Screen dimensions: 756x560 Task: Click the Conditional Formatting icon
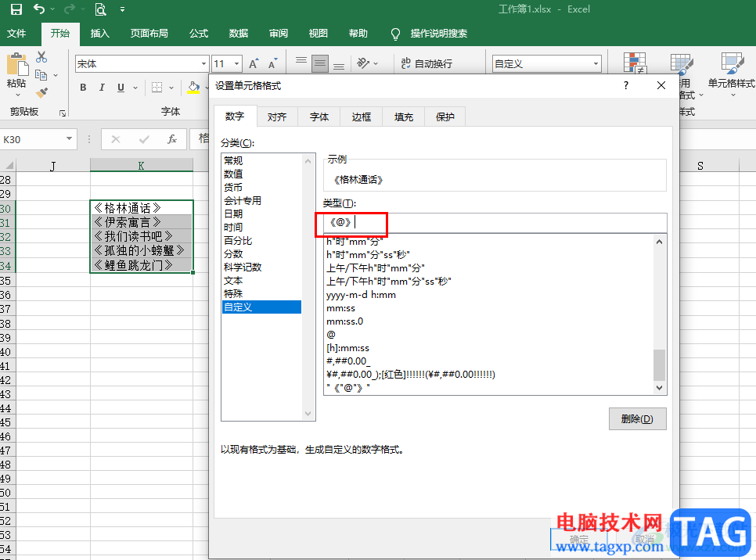tap(635, 63)
